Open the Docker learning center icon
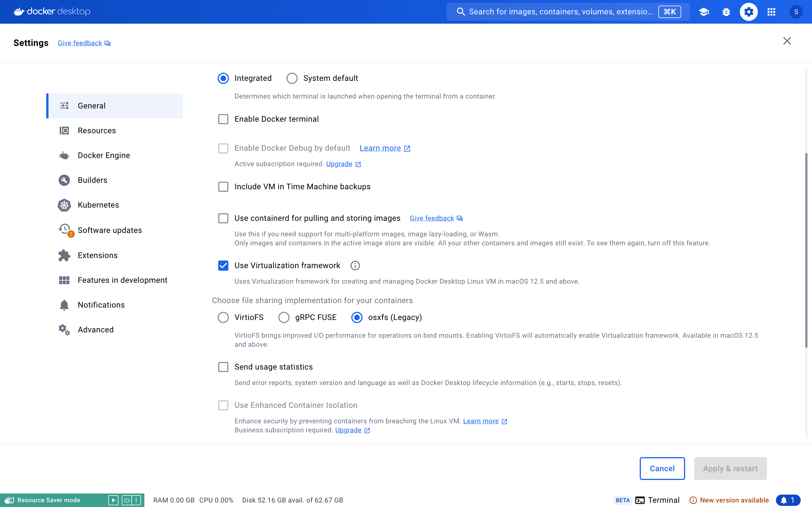 [704, 12]
